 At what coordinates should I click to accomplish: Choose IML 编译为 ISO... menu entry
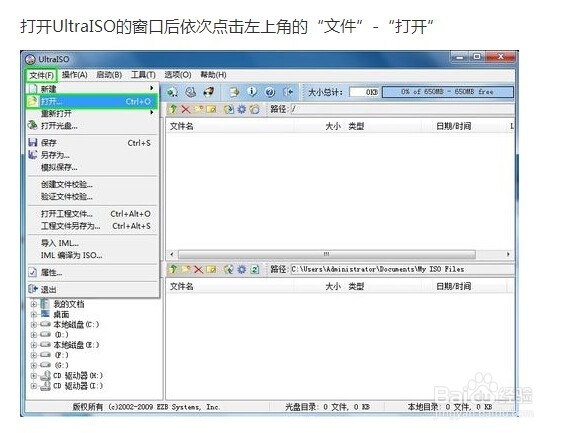92,255
